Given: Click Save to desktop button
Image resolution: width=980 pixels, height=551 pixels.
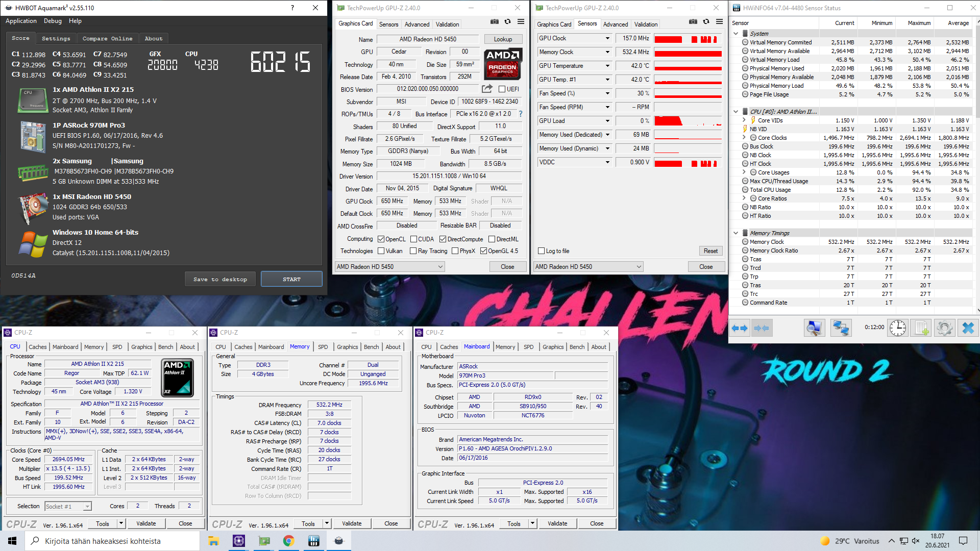Looking at the screenshot, I should pos(220,280).
